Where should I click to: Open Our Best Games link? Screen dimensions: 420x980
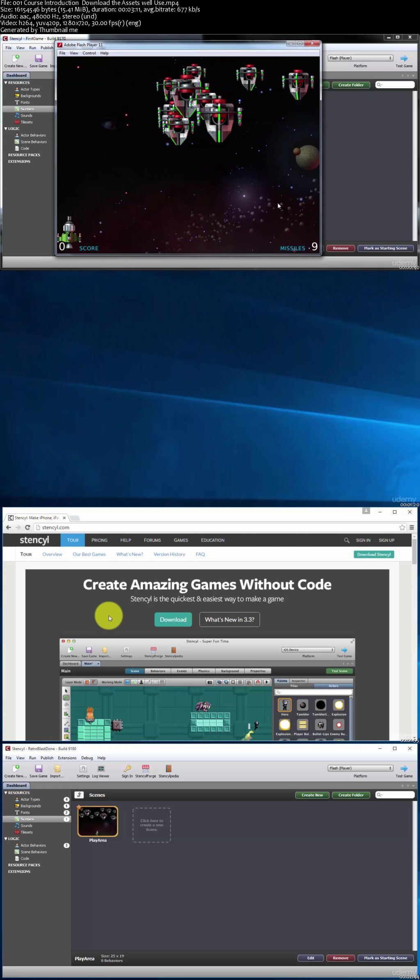pos(89,554)
